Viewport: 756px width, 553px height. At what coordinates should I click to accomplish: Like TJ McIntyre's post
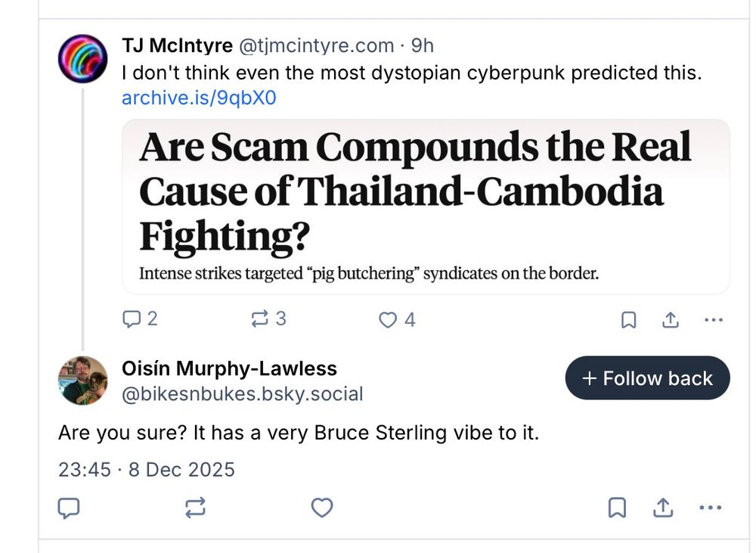[x=388, y=320]
